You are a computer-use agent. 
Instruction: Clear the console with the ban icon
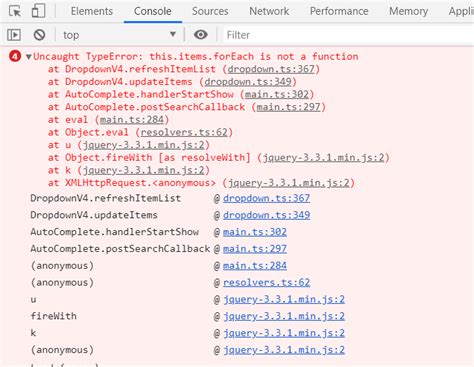tap(39, 35)
